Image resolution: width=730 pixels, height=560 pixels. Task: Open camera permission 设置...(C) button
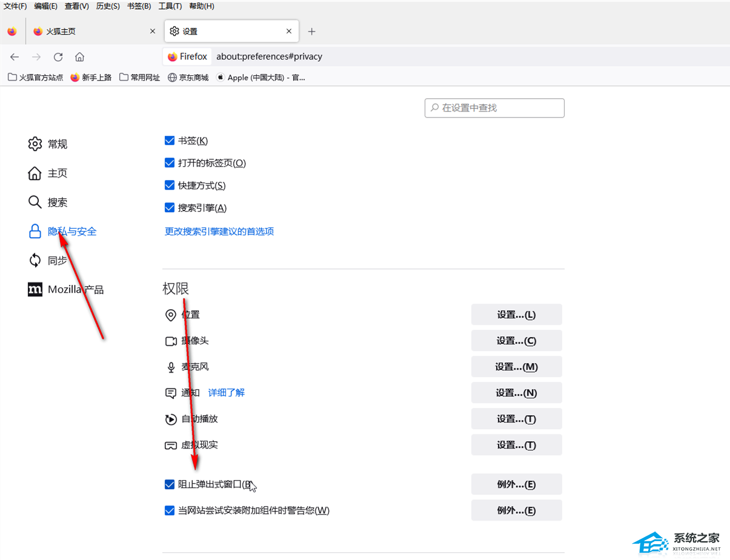click(x=517, y=341)
